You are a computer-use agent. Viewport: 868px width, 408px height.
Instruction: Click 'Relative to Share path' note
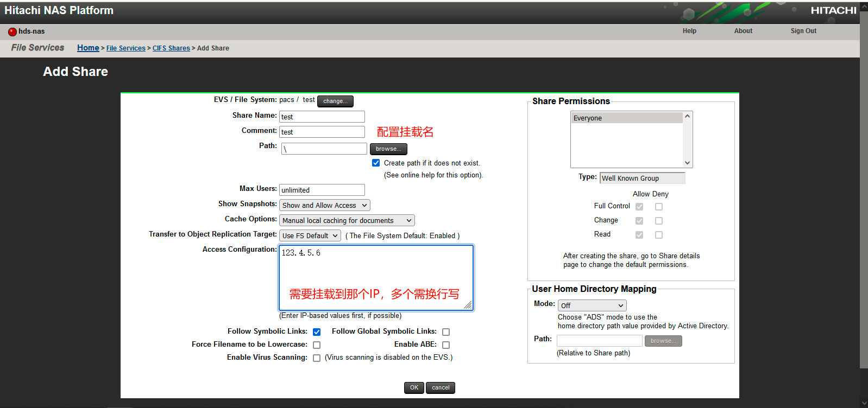coord(594,353)
